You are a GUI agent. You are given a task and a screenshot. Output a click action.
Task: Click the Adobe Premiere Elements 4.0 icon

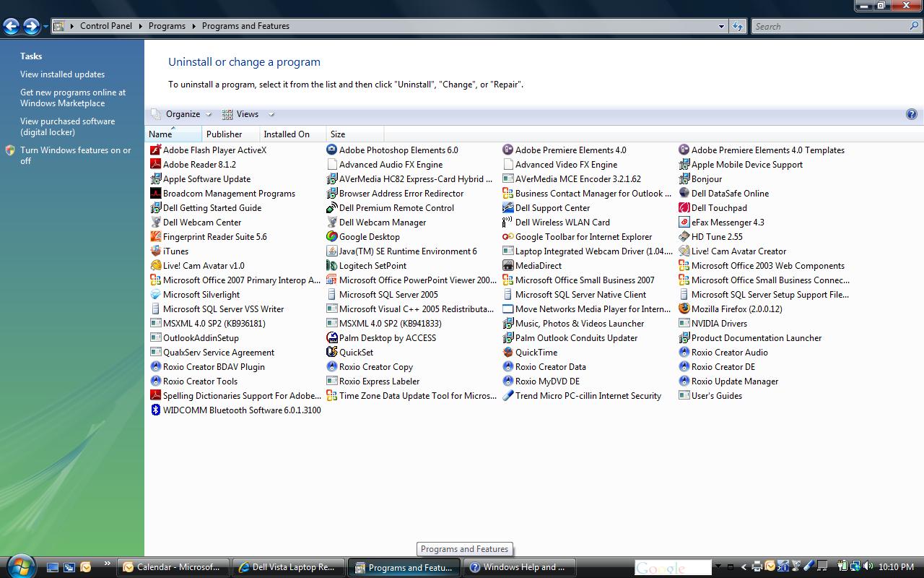(x=507, y=150)
